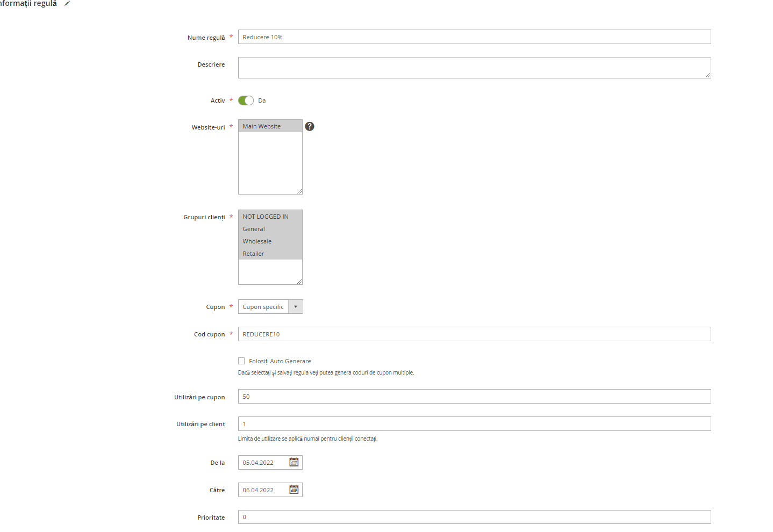Click the Folosiți Auto Generare label
Viewport: 773px width, 532px height.
pos(280,361)
